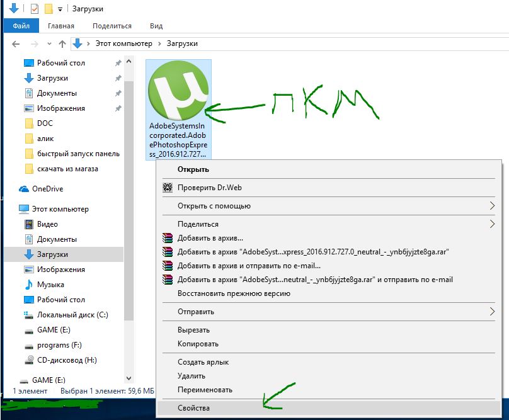
Task: Click the Открыть с помощью submenu arrow
Action: pyautogui.click(x=492, y=206)
